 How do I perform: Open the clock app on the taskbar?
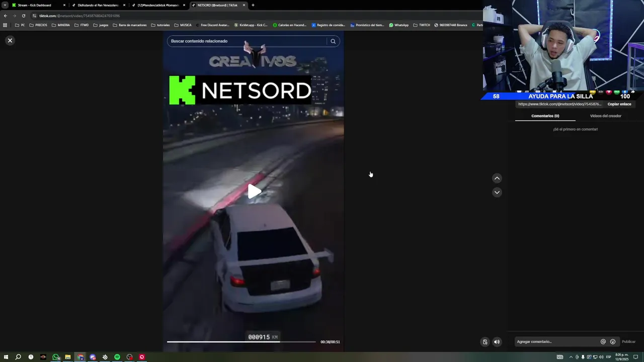coord(31,357)
